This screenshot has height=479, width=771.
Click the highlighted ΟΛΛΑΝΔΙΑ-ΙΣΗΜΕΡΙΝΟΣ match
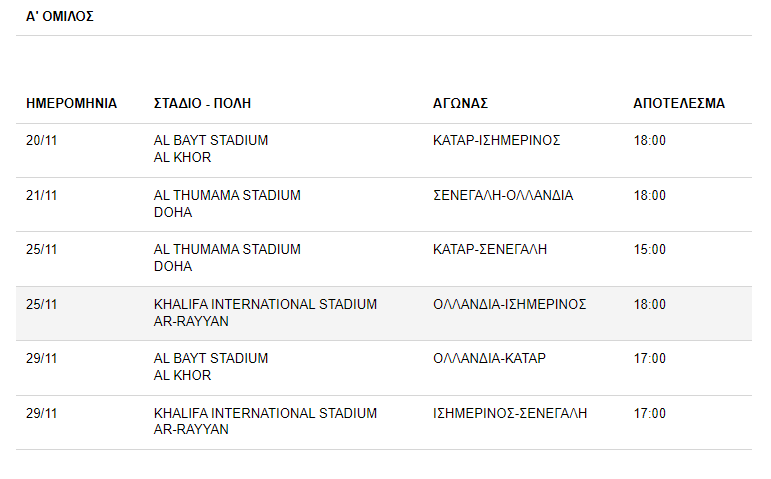pos(509,304)
